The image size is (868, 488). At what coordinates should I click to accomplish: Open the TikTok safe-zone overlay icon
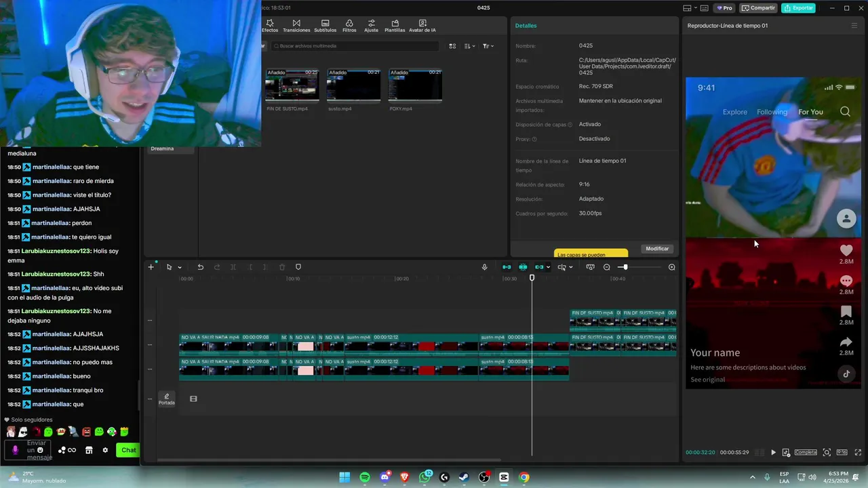(786, 452)
